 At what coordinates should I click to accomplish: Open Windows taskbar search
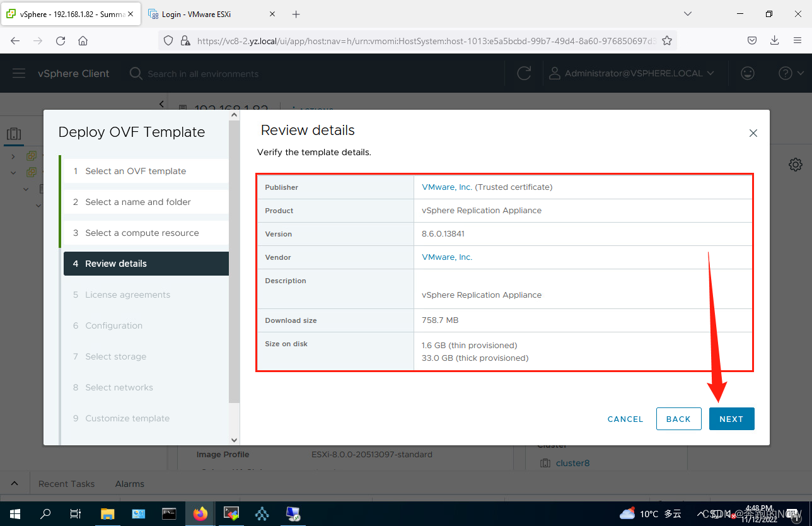tap(45, 513)
